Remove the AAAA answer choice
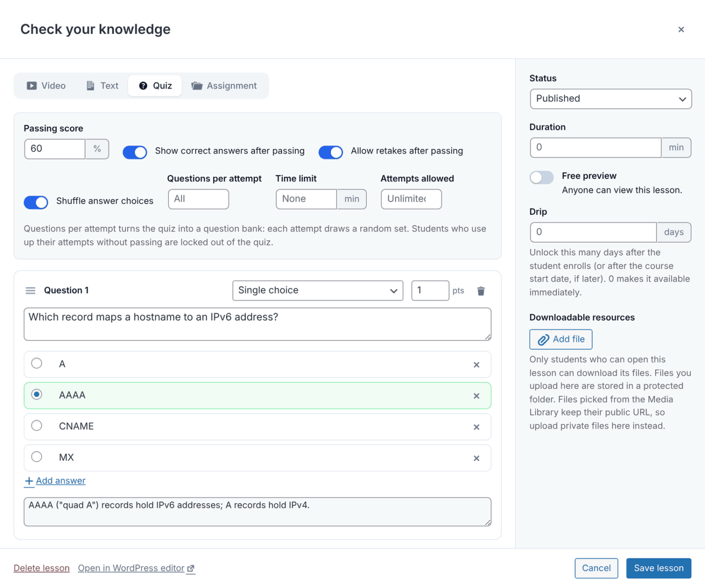Image resolution: width=705 pixels, height=588 pixels. point(477,396)
